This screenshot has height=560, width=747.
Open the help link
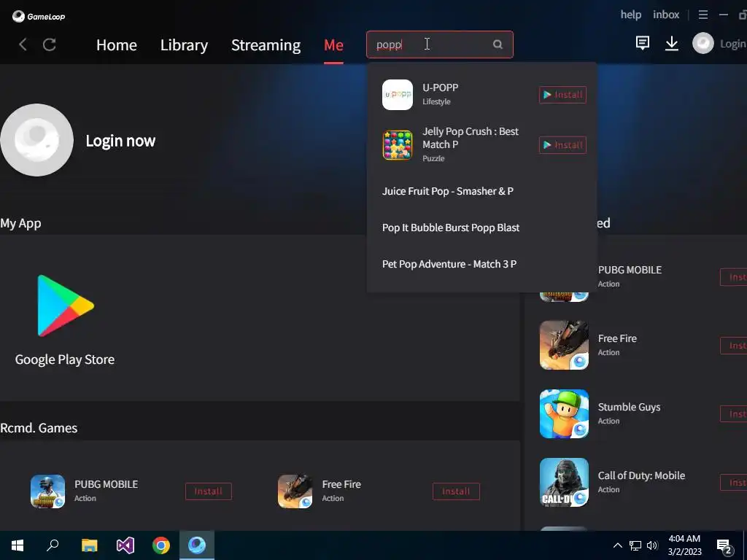[x=631, y=15]
